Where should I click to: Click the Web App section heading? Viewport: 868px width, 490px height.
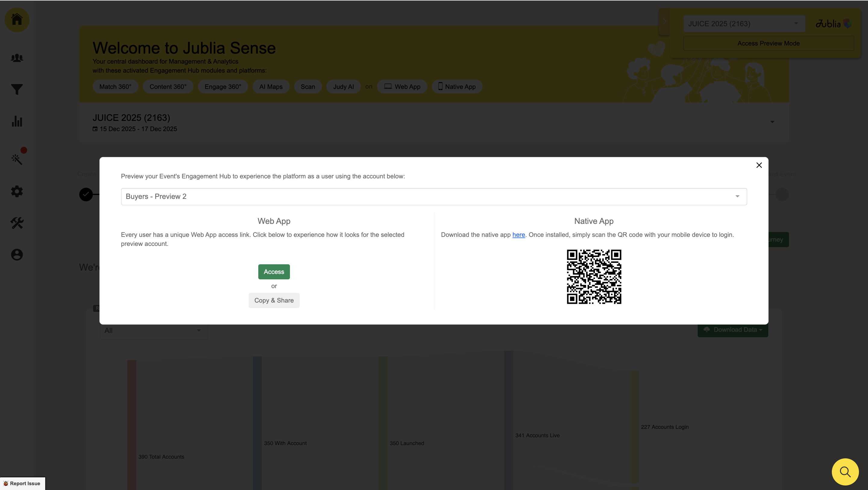click(x=274, y=221)
